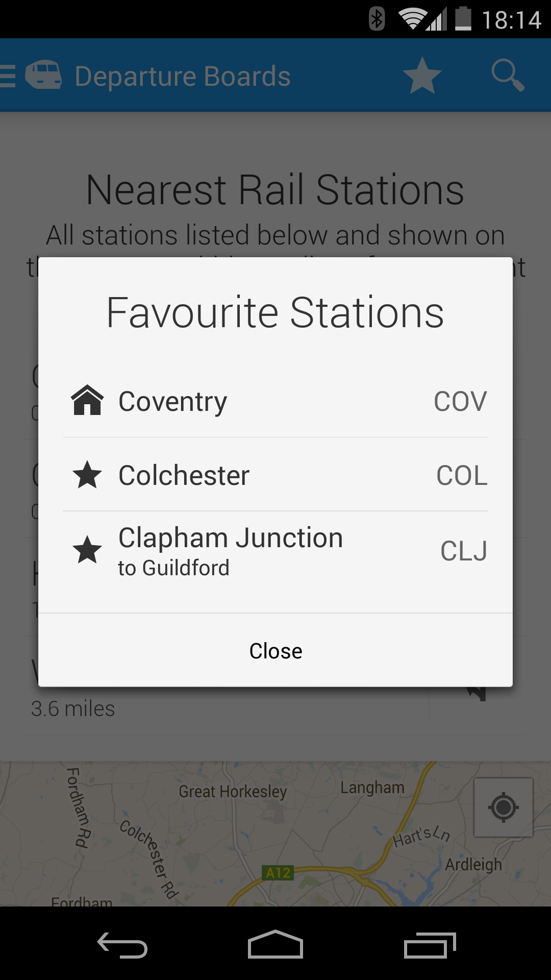The width and height of the screenshot is (551, 980).
Task: Tap the Android back navigation button
Action: tap(122, 945)
